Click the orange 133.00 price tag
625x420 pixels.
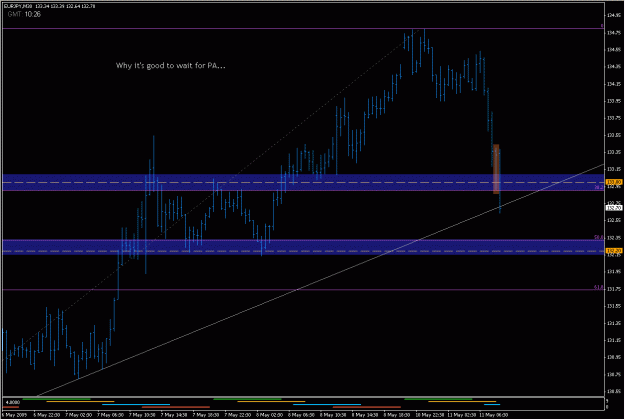[613, 182]
